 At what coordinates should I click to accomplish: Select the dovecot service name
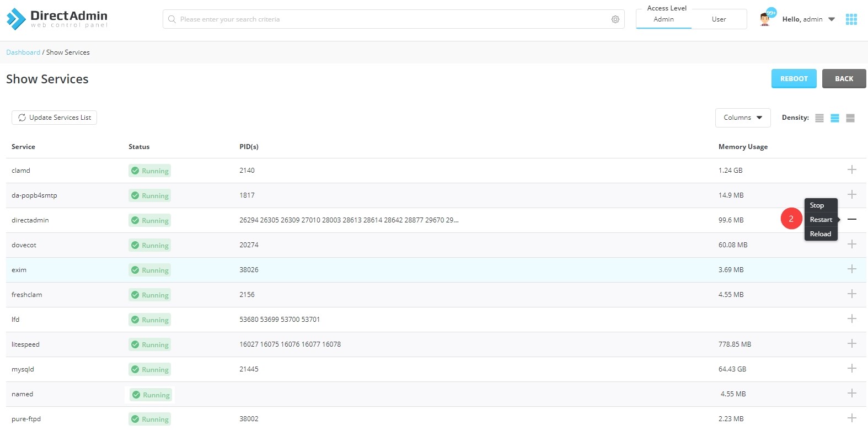(x=24, y=245)
